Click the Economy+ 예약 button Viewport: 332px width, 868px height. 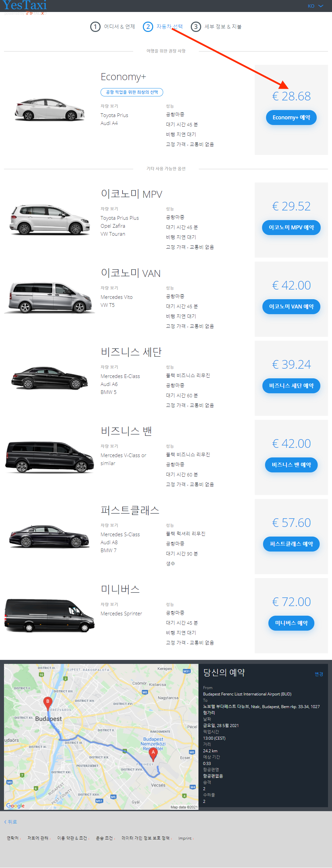291,118
